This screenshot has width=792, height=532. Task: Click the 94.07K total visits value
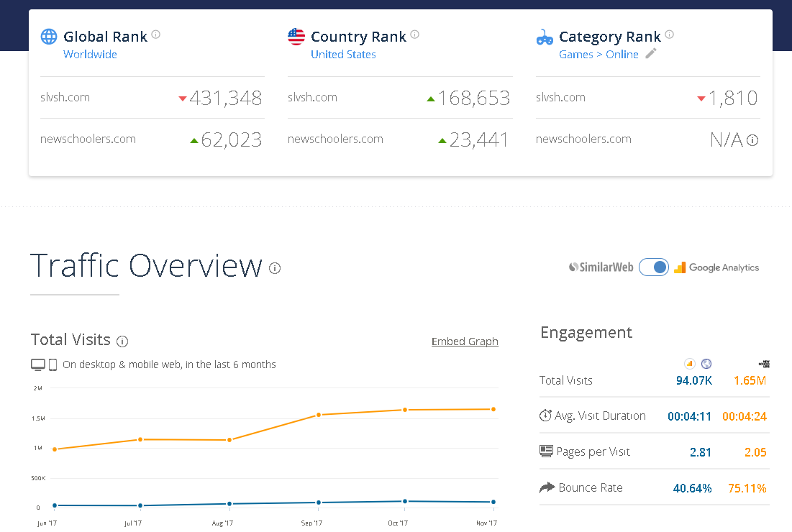(x=694, y=380)
